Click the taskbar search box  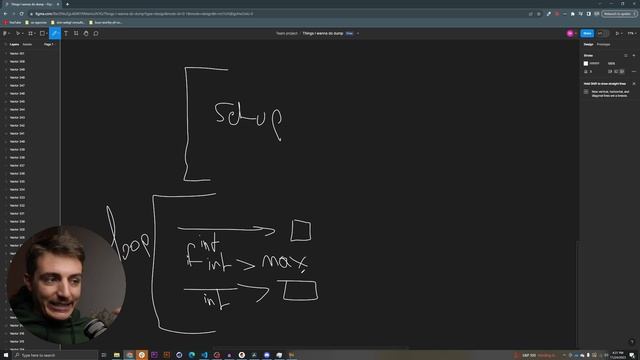click(x=56, y=355)
